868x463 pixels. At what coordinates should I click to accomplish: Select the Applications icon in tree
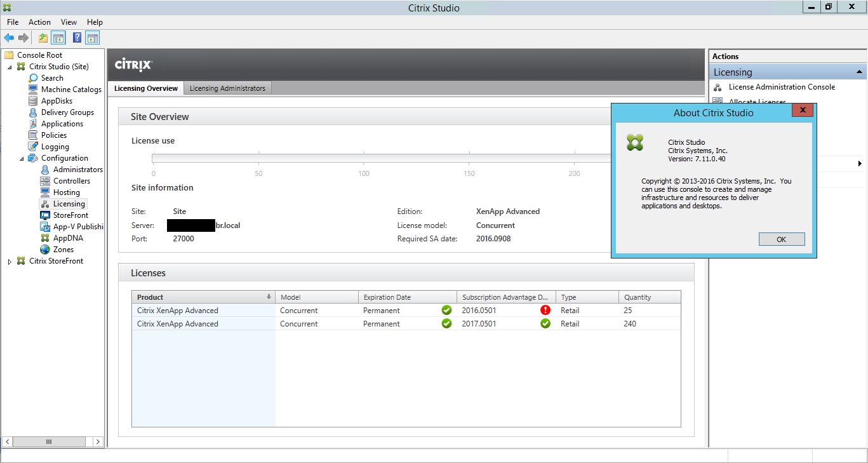tap(34, 124)
